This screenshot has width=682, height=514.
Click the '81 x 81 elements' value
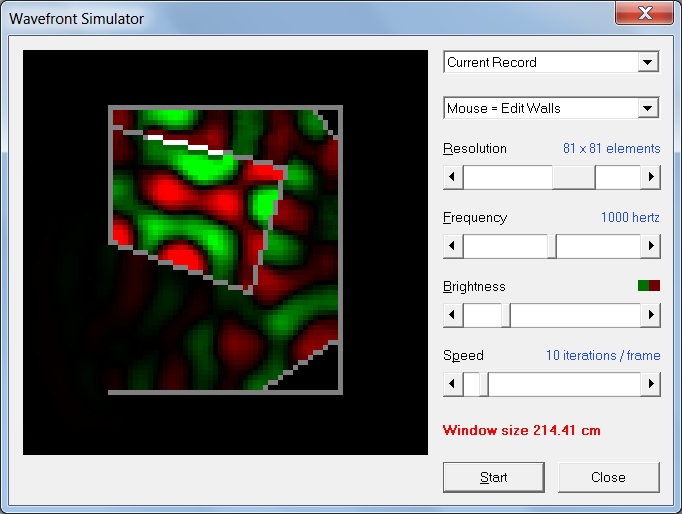612,148
